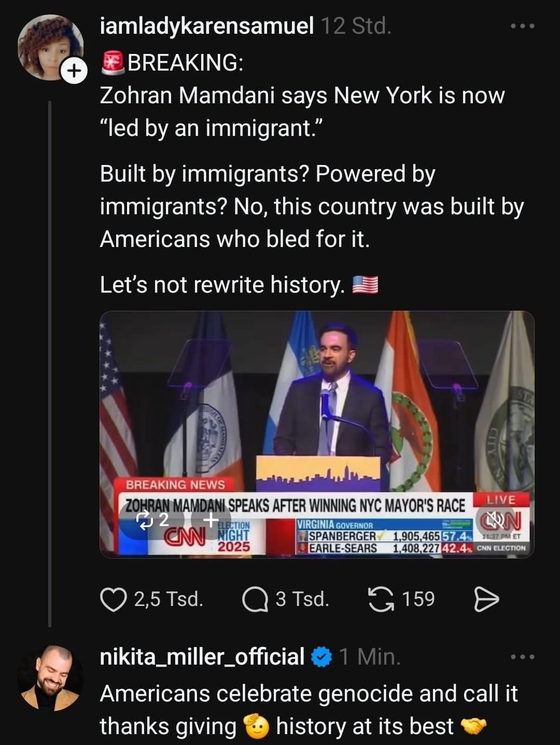Screen dimensions: 560x745
Task: Tap nikita_miller_official's profile picture
Action: [x=50, y=678]
